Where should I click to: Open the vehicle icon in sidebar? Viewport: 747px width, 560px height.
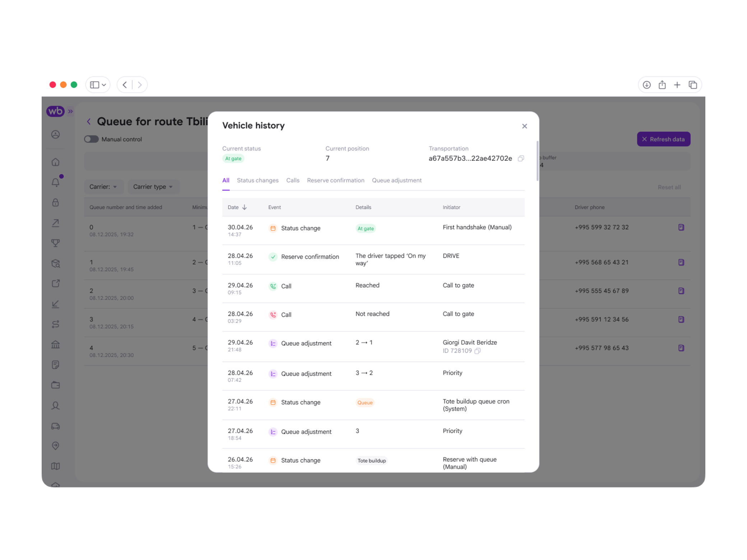pos(55,426)
